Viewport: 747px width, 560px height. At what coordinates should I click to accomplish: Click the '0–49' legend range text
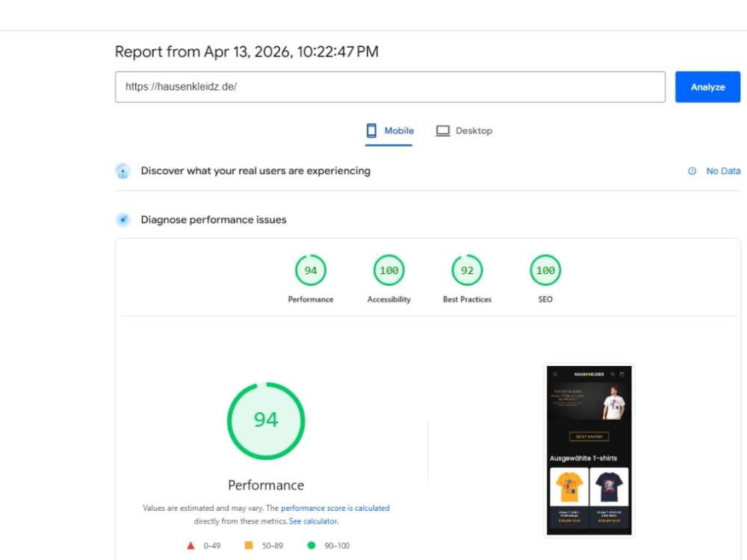[x=212, y=546]
